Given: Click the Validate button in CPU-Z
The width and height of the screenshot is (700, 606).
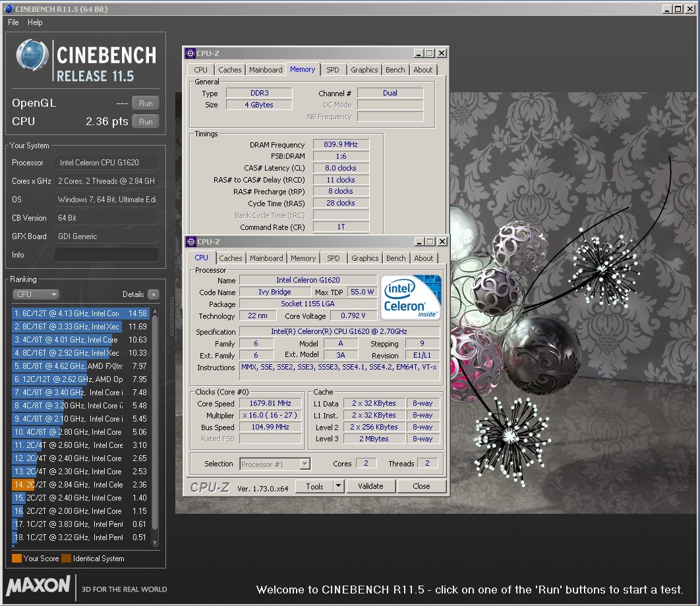Looking at the screenshot, I should [x=370, y=486].
